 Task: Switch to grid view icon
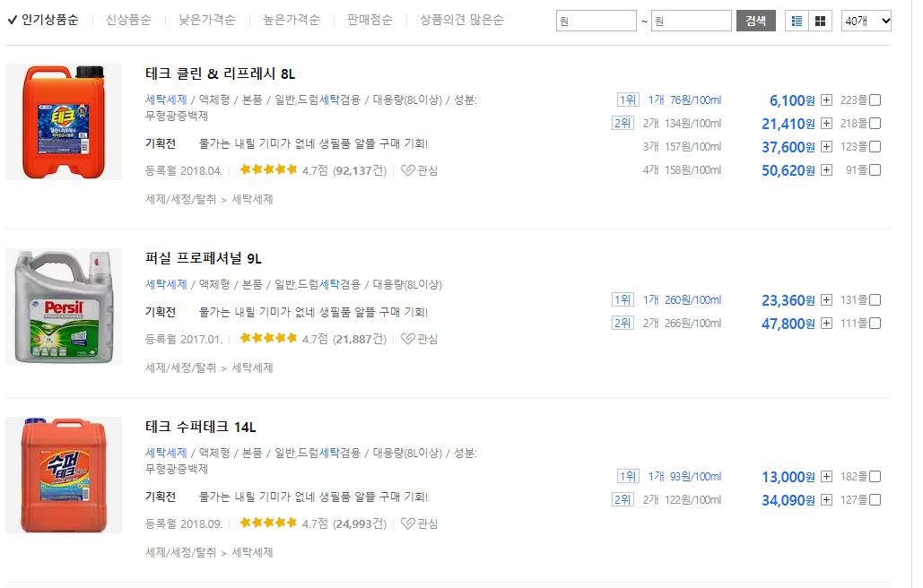point(820,22)
